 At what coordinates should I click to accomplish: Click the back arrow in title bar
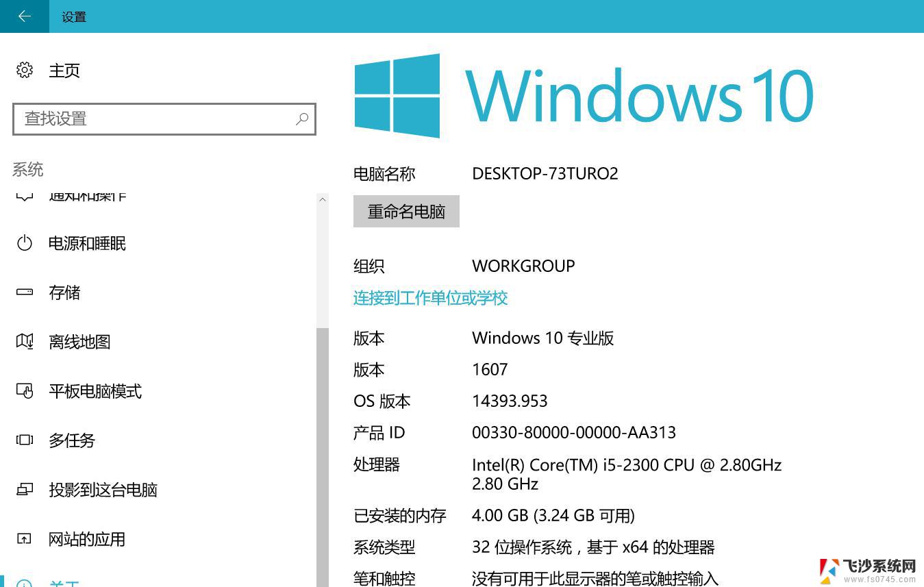pos(25,16)
